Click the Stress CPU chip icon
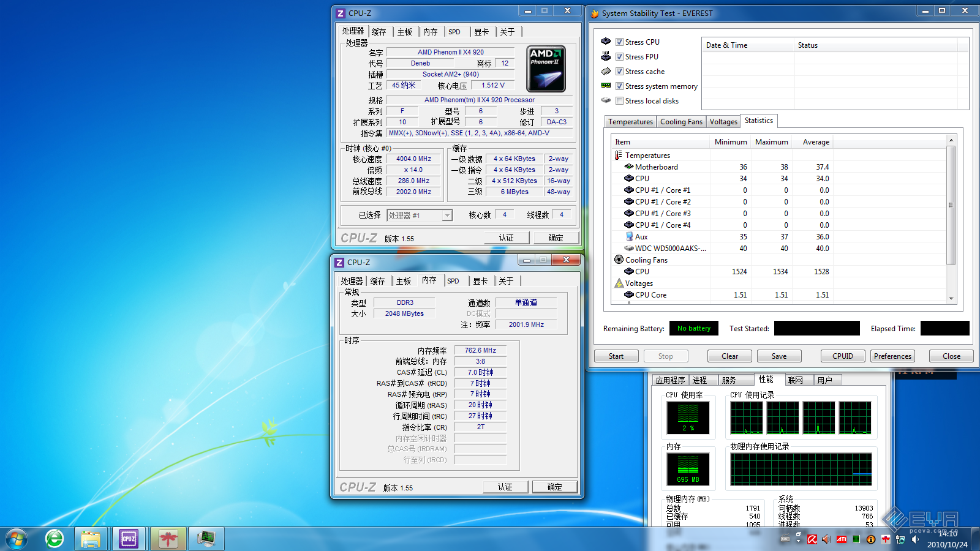The width and height of the screenshot is (980, 551). [606, 42]
